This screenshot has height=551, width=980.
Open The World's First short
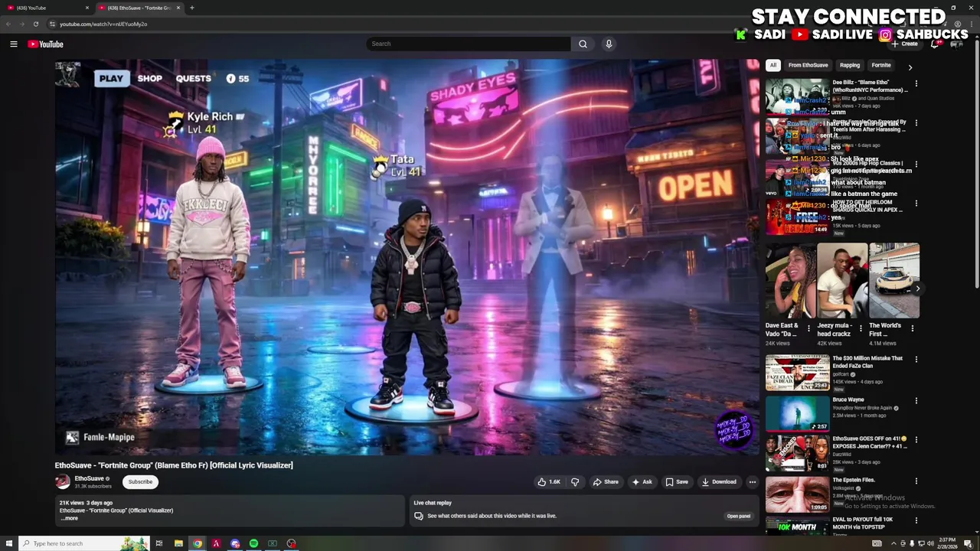tap(893, 280)
